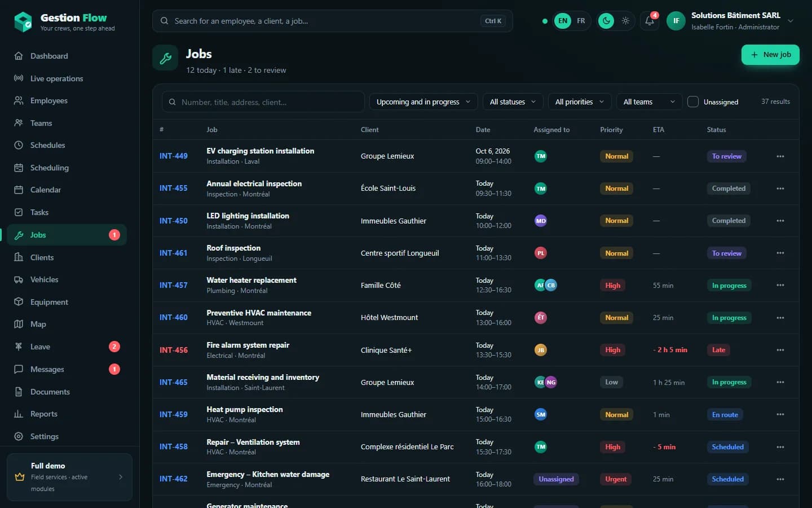Open Upcoming and in progress dropdown
Screen dimensions: 812x508
coord(423,102)
